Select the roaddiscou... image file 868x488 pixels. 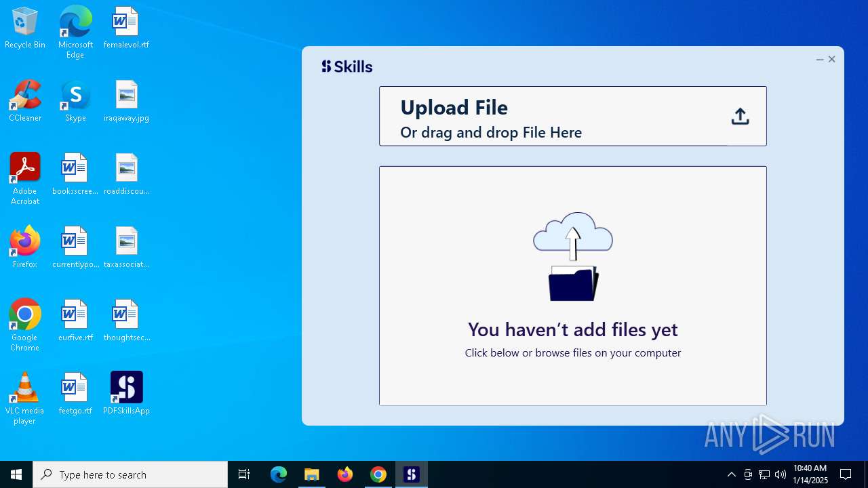(126, 174)
